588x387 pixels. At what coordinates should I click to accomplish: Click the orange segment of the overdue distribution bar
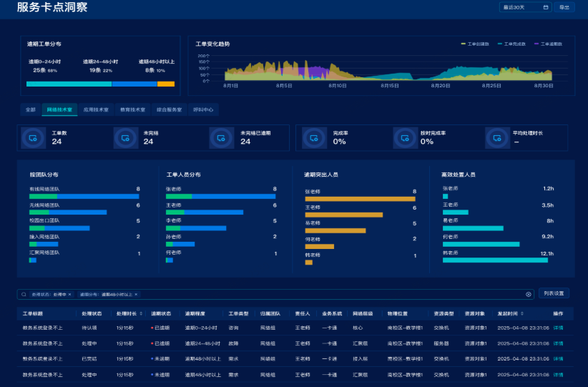point(166,84)
